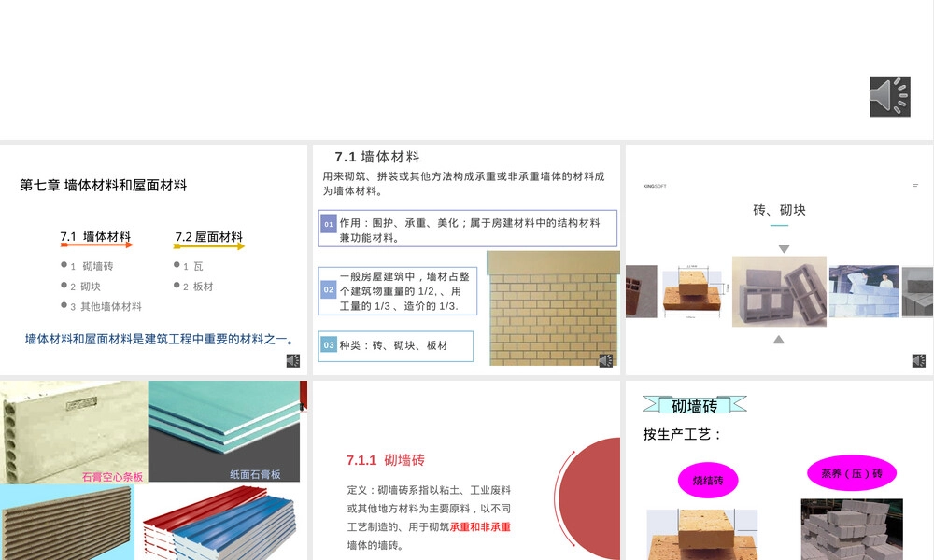Image resolution: width=934 pixels, height=560 pixels.
Task: Click the 纸面石膏板 image
Action: click(x=224, y=431)
